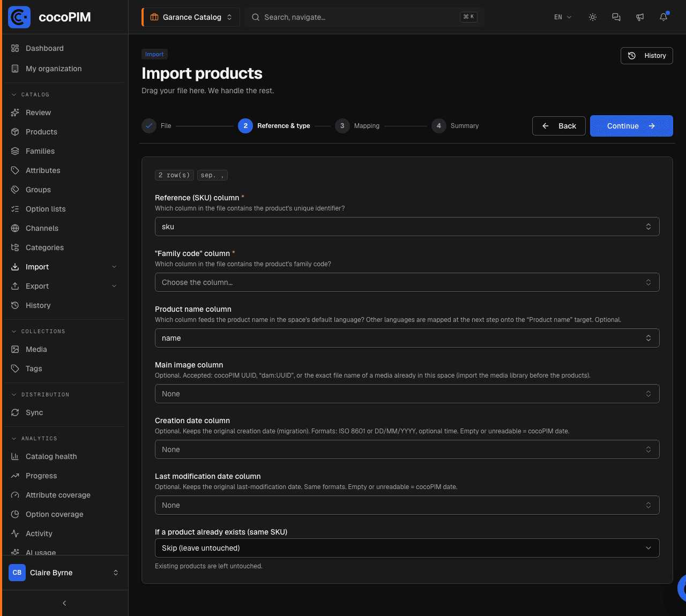Open the Families page

click(x=64, y=151)
